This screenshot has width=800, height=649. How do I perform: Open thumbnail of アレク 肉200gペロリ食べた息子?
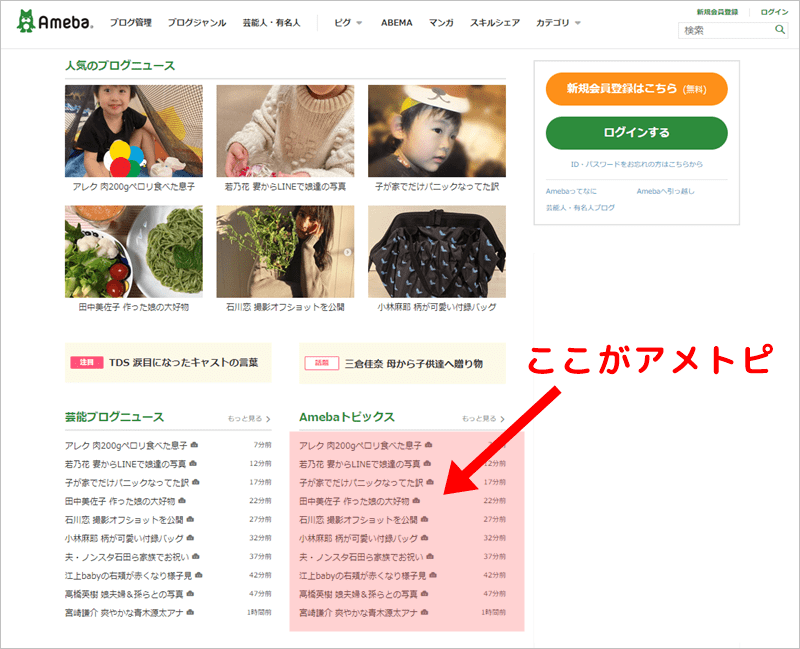tap(134, 131)
